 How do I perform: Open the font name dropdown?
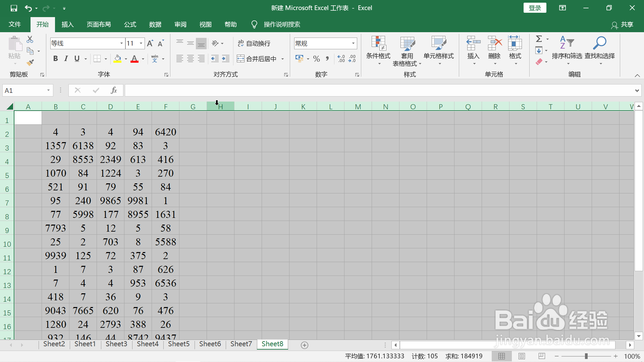[x=121, y=43]
